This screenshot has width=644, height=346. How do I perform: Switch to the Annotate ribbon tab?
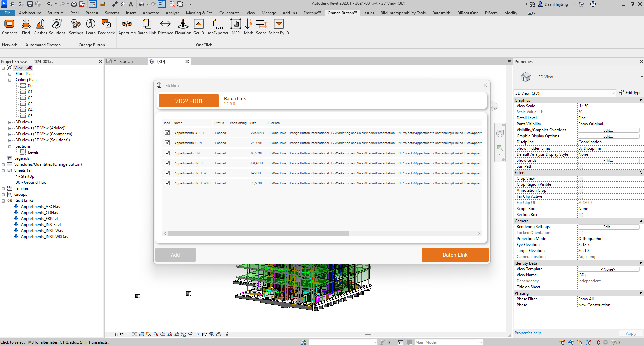pyautogui.click(x=151, y=13)
